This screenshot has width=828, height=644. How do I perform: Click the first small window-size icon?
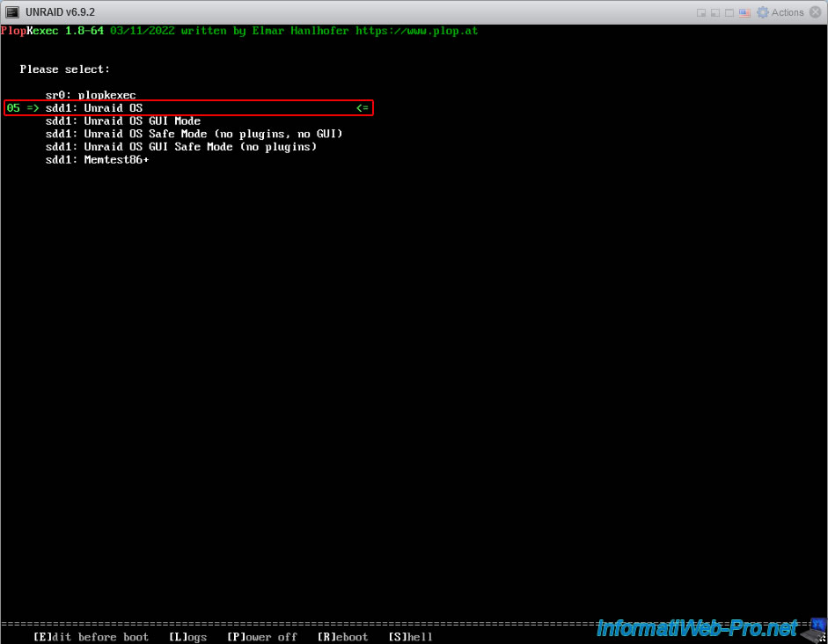pyautogui.click(x=701, y=12)
